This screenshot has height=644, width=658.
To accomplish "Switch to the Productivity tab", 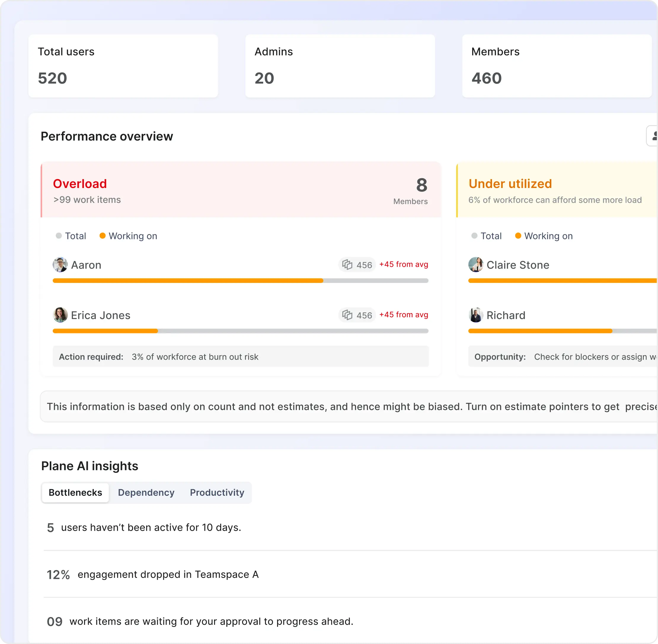I will click(217, 492).
